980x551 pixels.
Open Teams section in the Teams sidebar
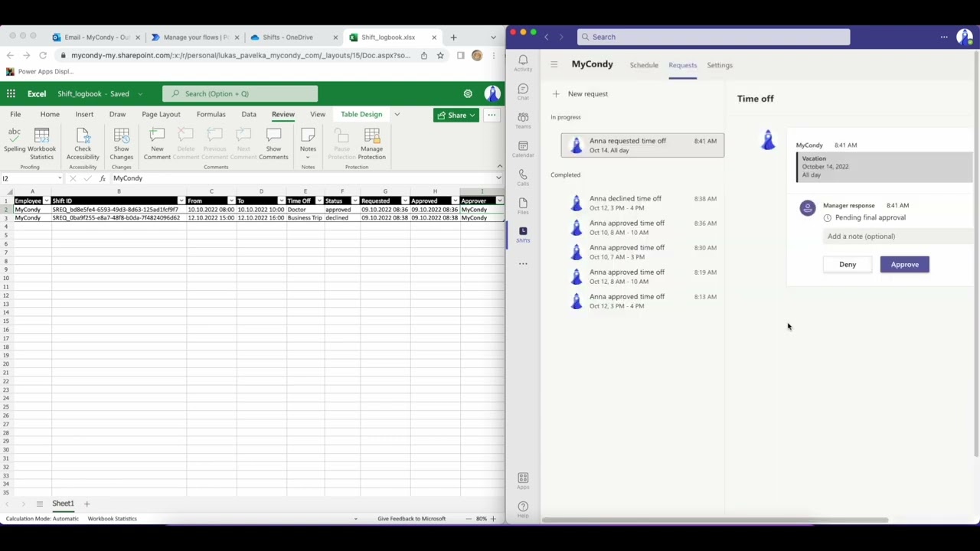[523, 120]
